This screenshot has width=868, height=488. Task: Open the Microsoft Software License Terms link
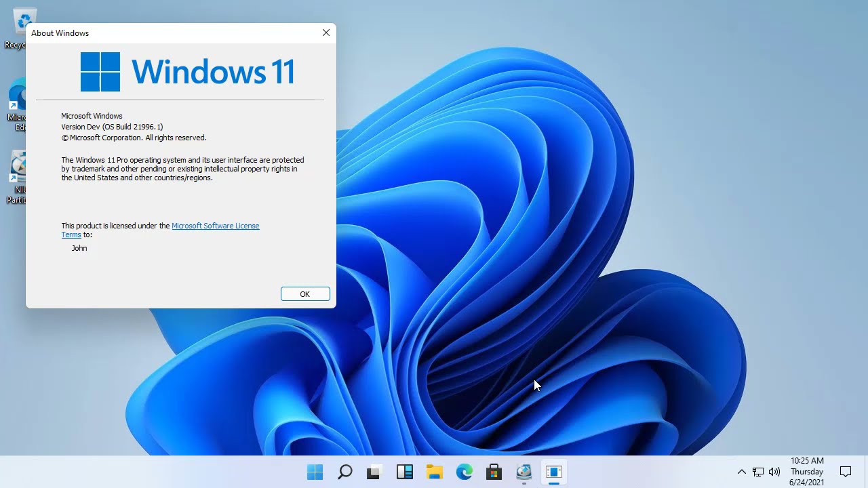pos(161,230)
